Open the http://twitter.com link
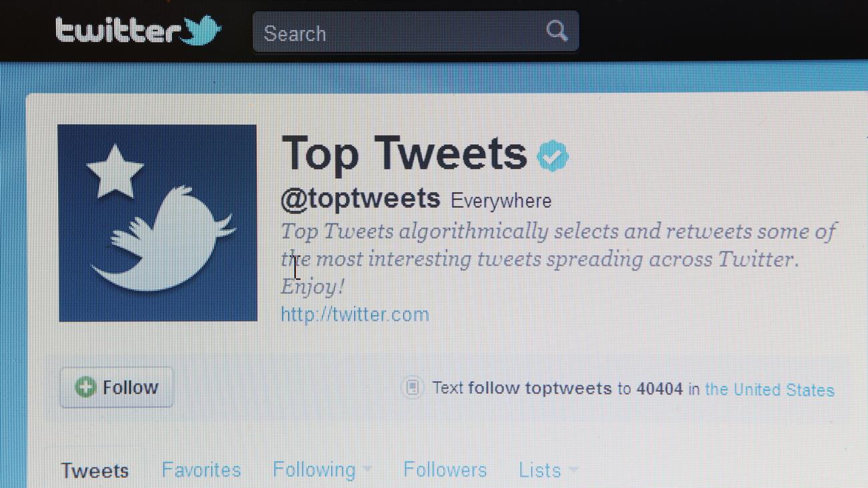Image resolution: width=868 pixels, height=488 pixels. 355,314
